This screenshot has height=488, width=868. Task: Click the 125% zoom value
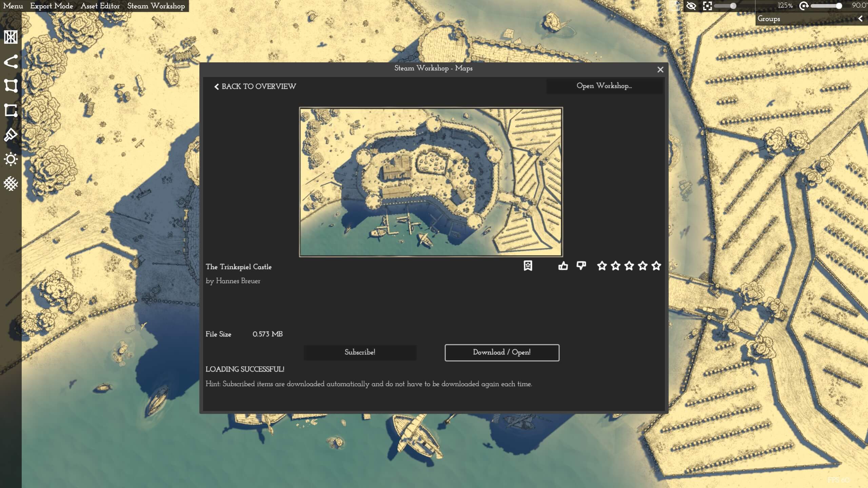click(785, 5)
